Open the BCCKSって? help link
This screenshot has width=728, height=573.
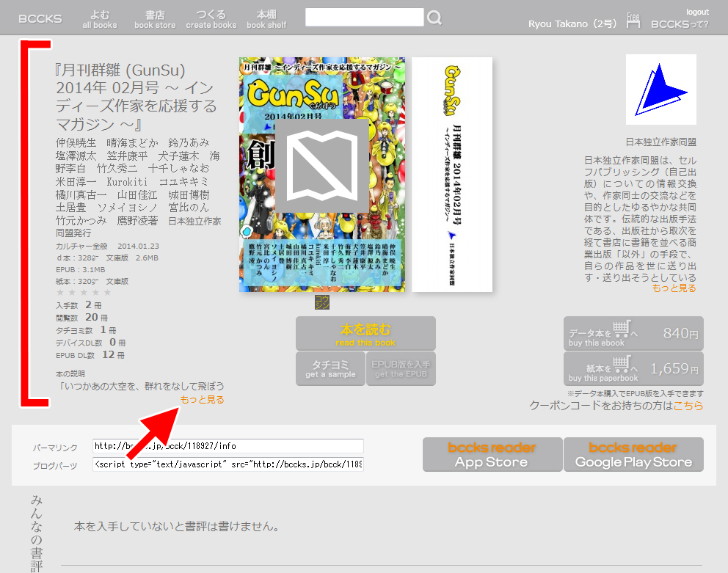pos(680,24)
